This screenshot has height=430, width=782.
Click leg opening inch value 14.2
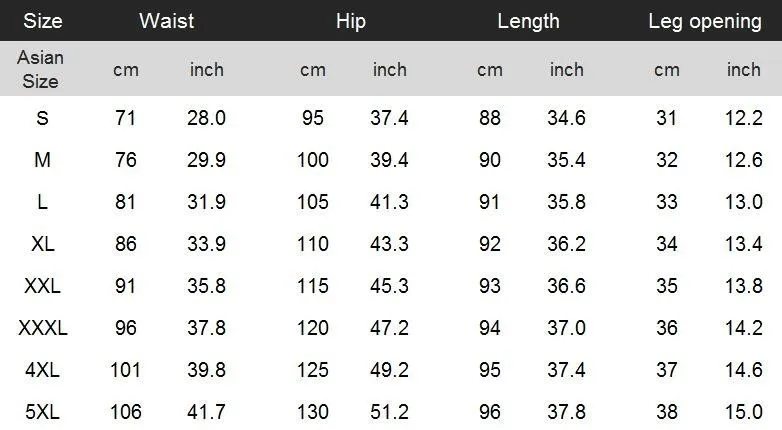tap(744, 328)
